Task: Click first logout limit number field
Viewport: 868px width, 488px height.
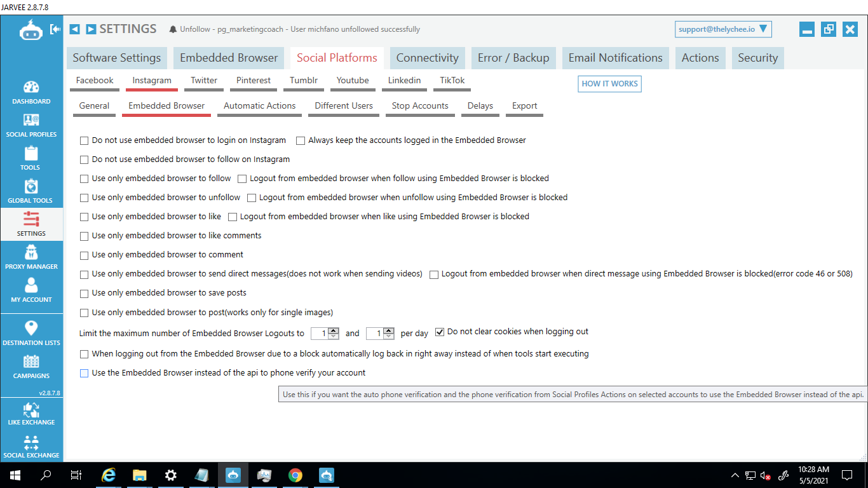Action: point(320,334)
